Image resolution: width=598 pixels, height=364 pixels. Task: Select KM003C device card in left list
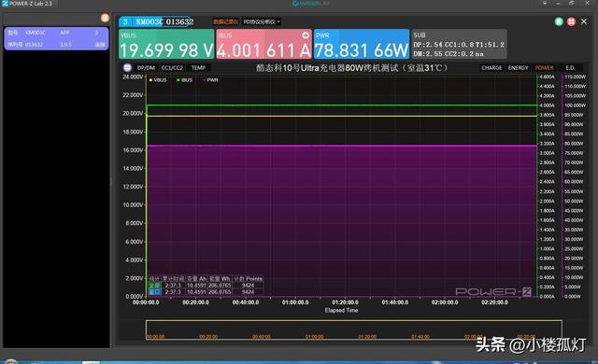point(56,38)
